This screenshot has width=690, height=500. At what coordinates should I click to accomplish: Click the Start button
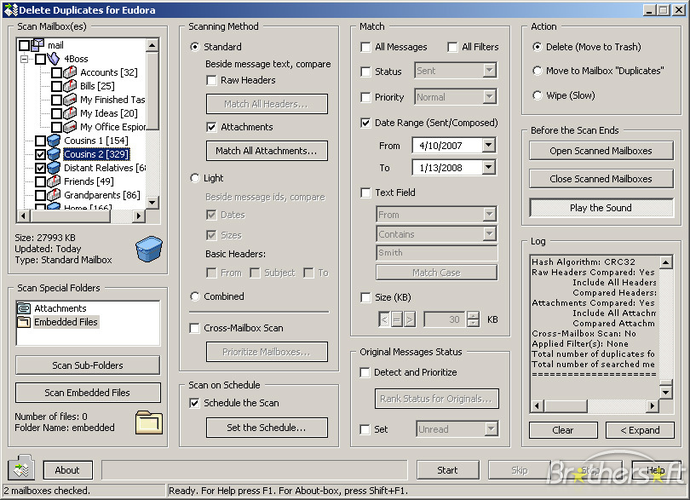tap(448, 470)
